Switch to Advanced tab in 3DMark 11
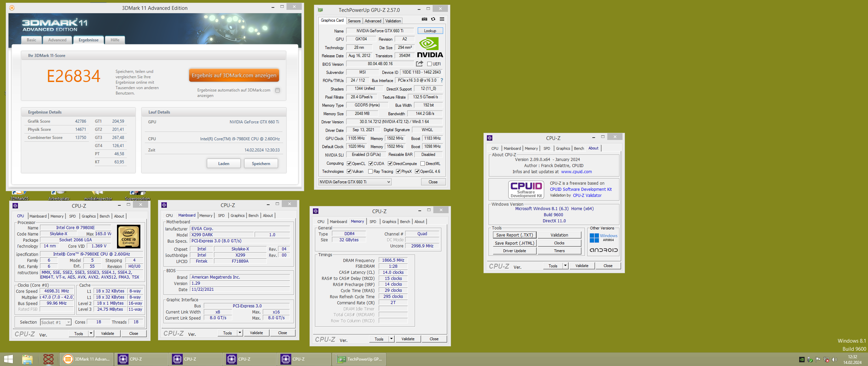 [x=57, y=40]
